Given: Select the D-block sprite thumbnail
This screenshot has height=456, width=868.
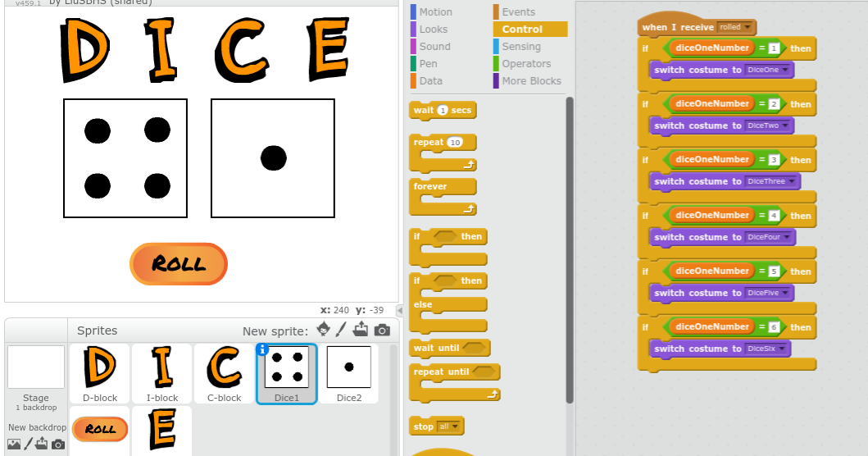Looking at the screenshot, I should pyautogui.click(x=100, y=373).
